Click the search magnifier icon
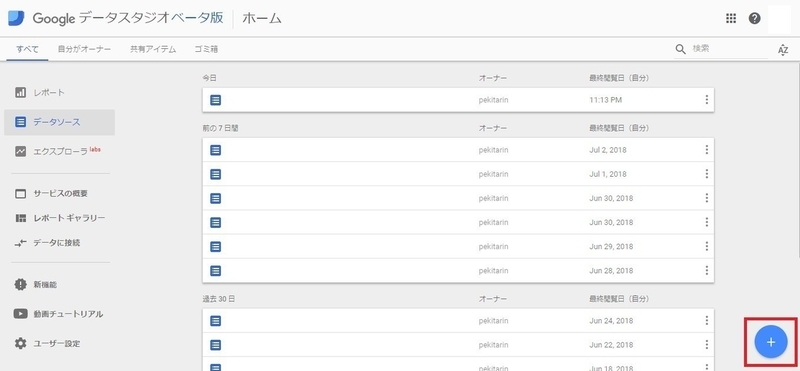The height and width of the screenshot is (371, 800). pyautogui.click(x=681, y=49)
